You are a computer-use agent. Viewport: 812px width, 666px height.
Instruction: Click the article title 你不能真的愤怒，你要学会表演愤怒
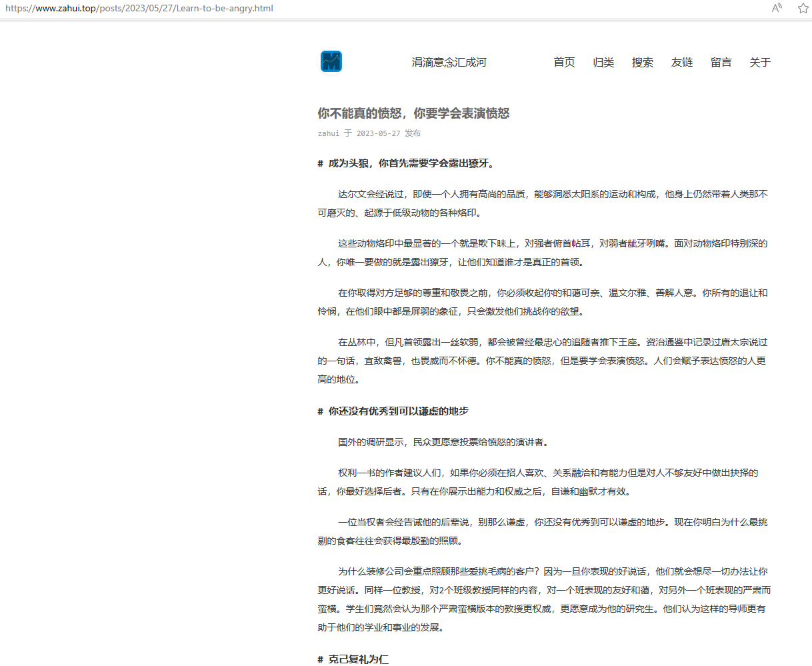[413, 113]
